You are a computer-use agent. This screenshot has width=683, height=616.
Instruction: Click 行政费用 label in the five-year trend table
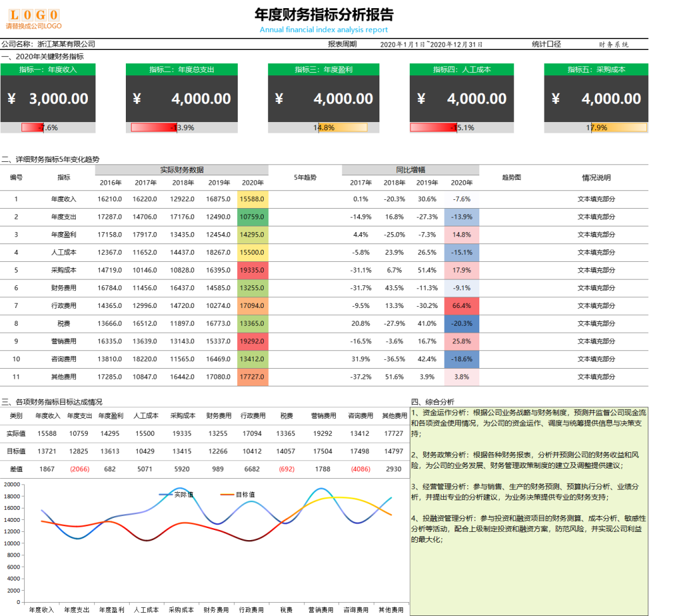click(x=64, y=306)
